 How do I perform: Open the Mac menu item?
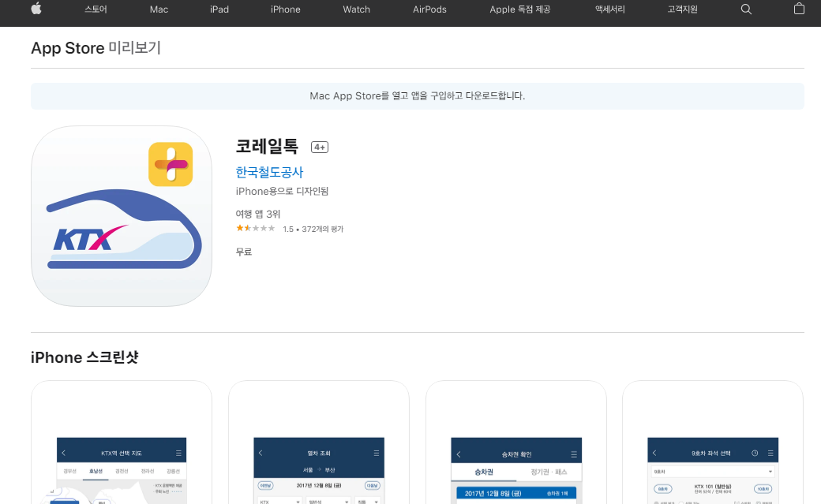pos(159,9)
